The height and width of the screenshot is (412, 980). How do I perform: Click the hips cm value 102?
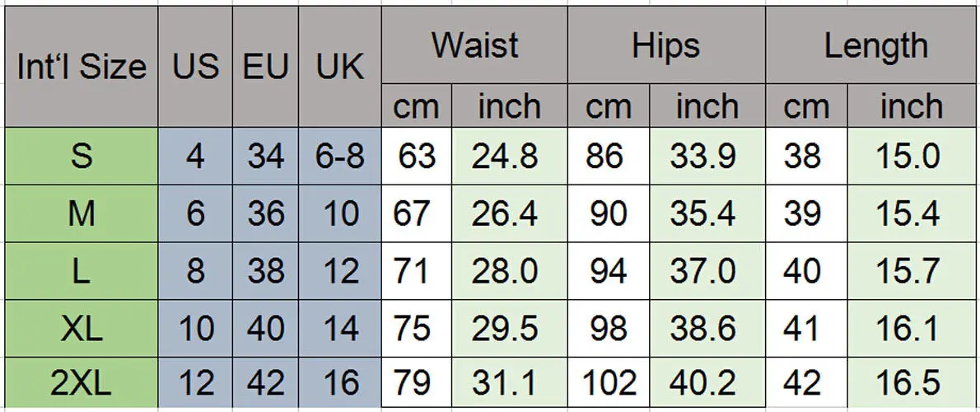pos(608,383)
